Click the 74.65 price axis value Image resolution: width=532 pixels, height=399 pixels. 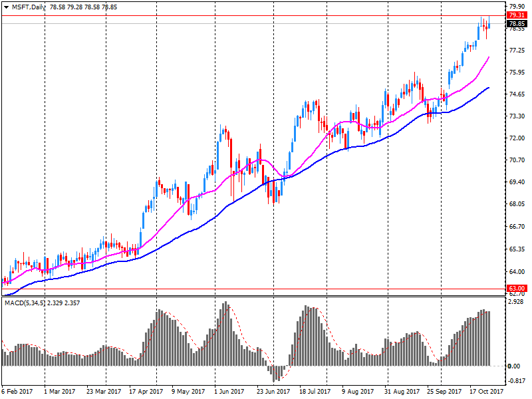(x=517, y=94)
